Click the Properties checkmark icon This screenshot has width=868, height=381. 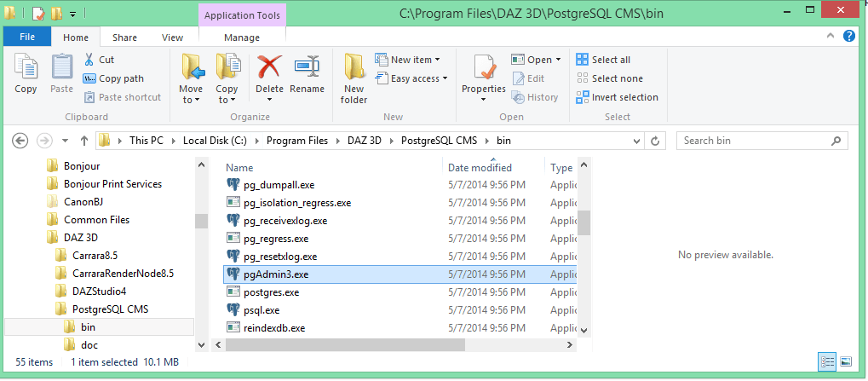484,67
